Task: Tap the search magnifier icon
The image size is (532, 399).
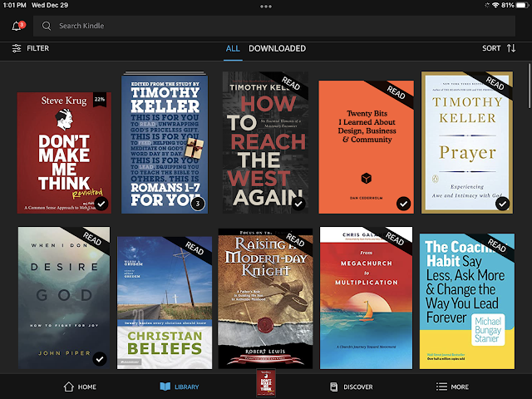Action: [47, 26]
